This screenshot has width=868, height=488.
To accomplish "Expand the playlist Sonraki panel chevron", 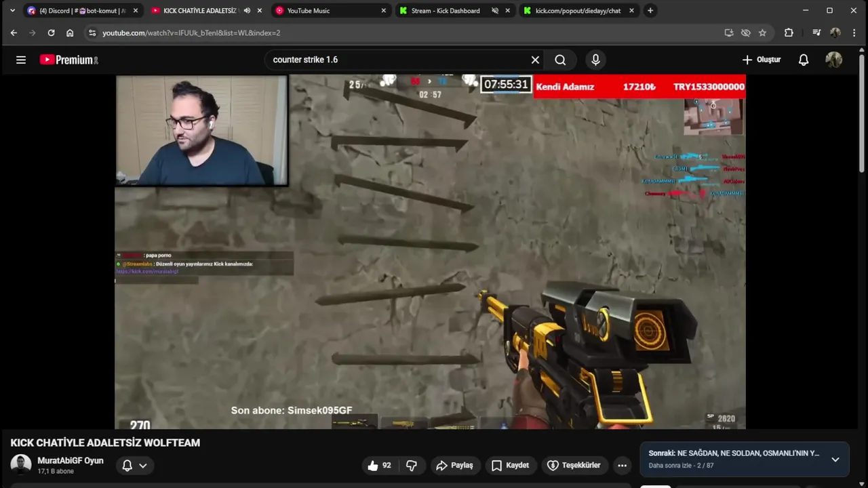I will tap(835, 459).
